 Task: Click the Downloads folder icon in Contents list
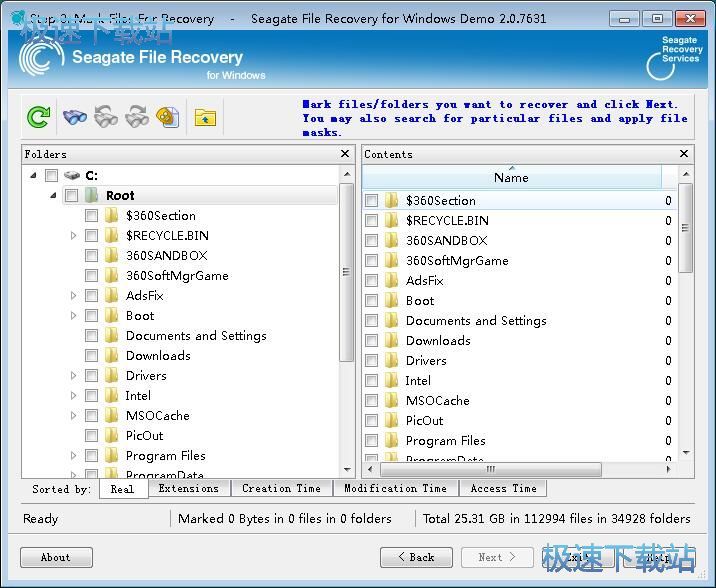[x=391, y=341]
